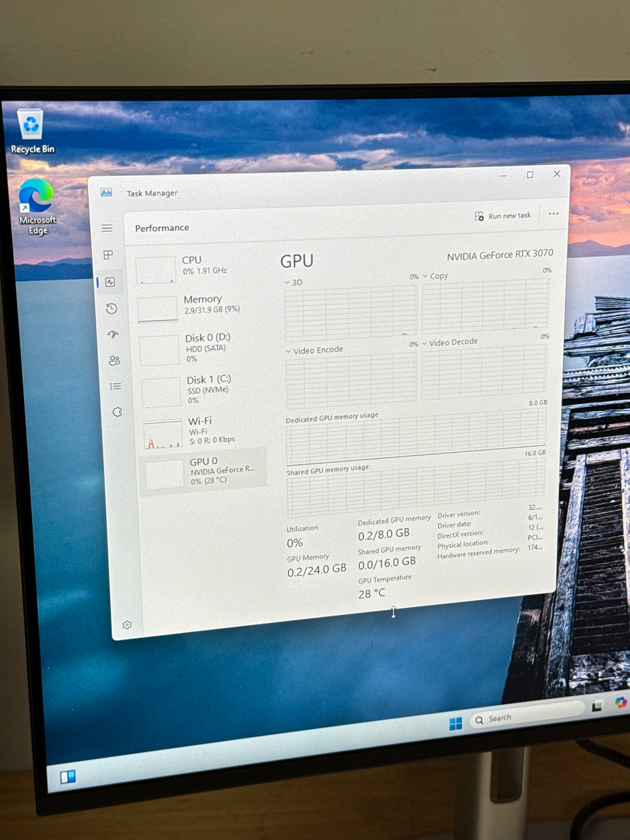Open the three-dots more options menu
The image size is (630, 840).
pos(554,214)
